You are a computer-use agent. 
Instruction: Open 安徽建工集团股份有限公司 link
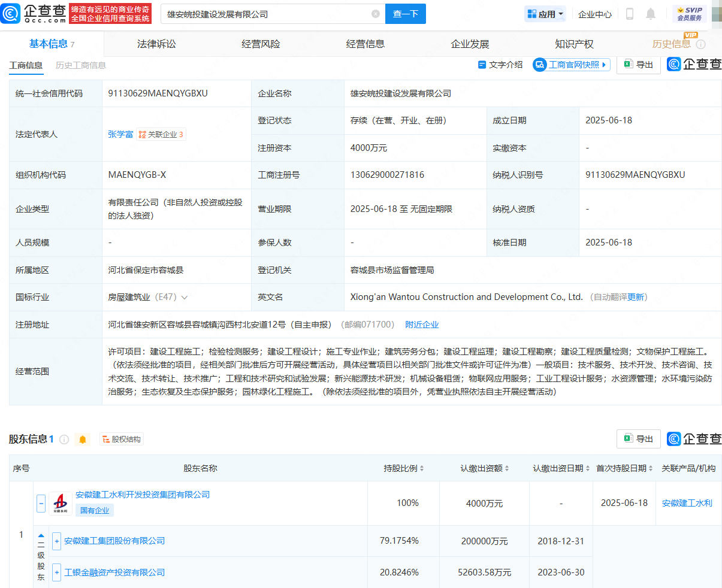pyautogui.click(x=114, y=541)
